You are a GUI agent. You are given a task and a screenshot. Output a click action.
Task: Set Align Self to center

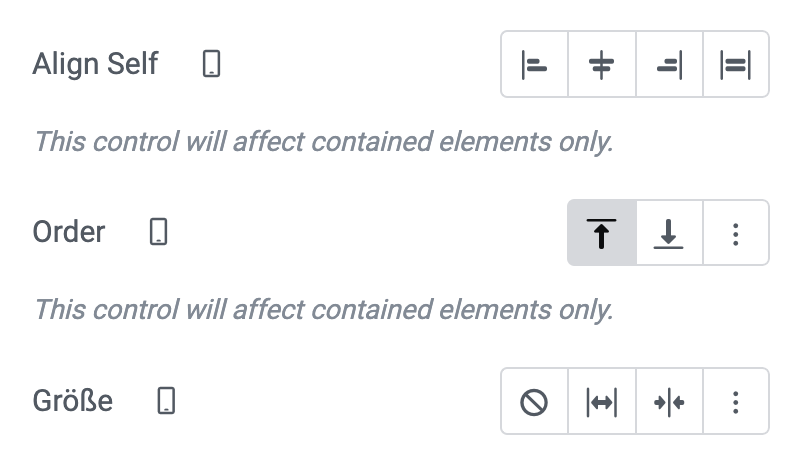pos(602,64)
